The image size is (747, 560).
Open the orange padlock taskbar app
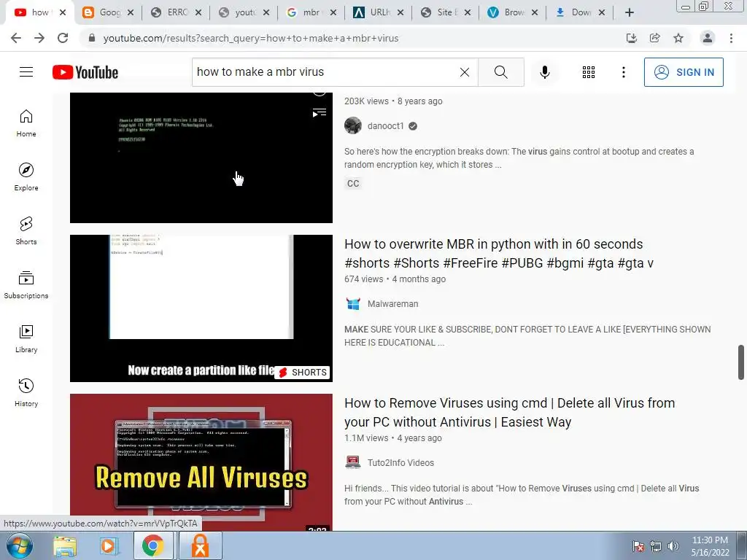tap(200, 545)
